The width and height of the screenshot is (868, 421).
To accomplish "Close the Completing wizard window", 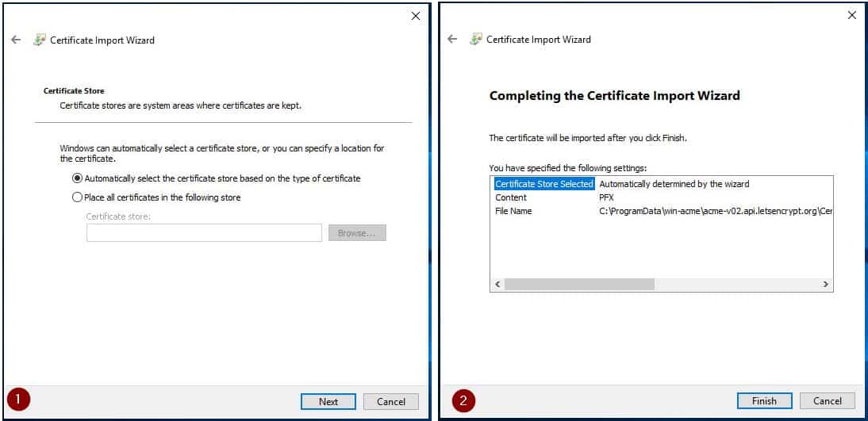I will point(852,16).
